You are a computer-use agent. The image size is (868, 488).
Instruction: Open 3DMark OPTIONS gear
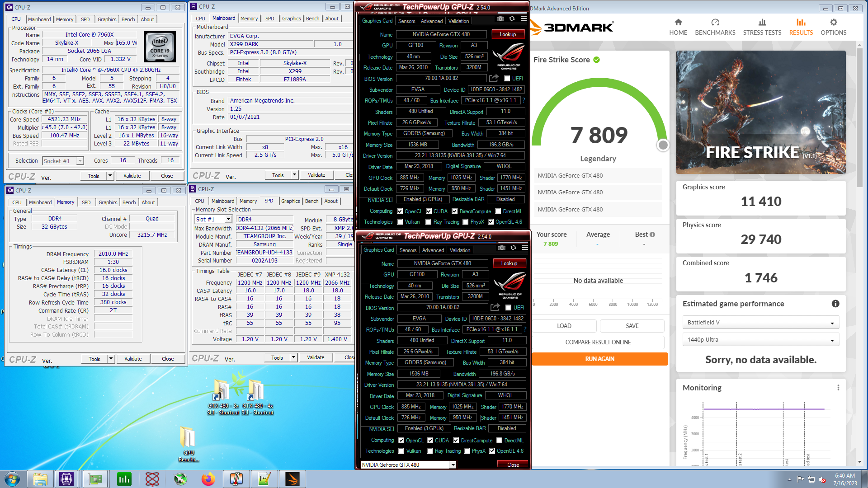click(x=834, y=27)
